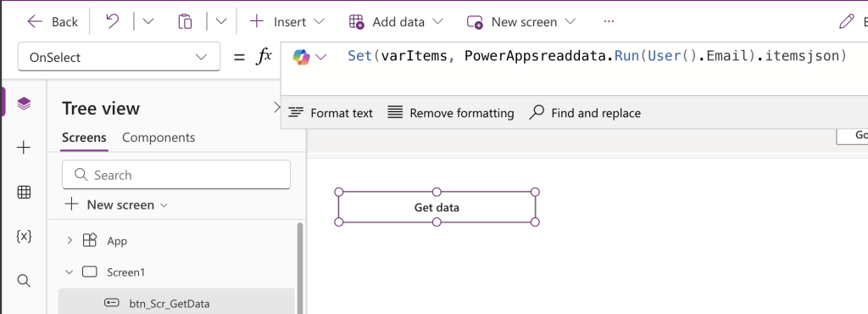Click the more options ellipsis in toolbar
Image resolution: width=868 pixels, height=314 pixels.
click(x=609, y=21)
